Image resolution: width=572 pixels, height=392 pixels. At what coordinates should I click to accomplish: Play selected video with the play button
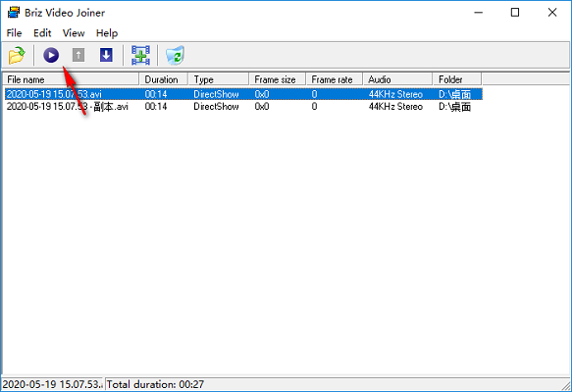[x=51, y=56]
